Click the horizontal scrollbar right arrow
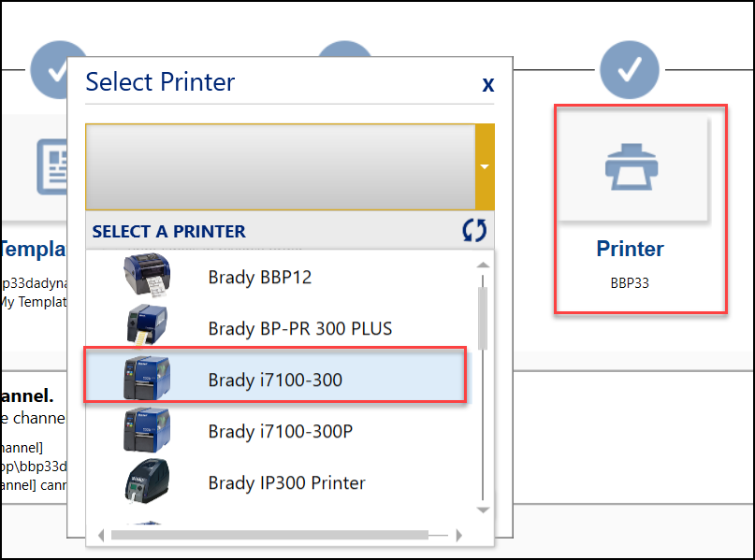 coord(458,536)
